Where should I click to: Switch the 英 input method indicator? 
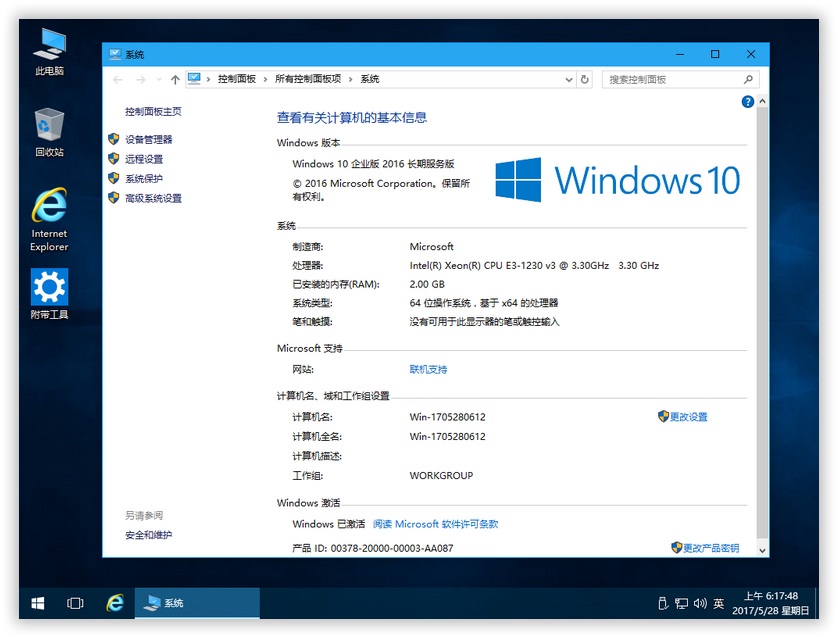(x=719, y=603)
